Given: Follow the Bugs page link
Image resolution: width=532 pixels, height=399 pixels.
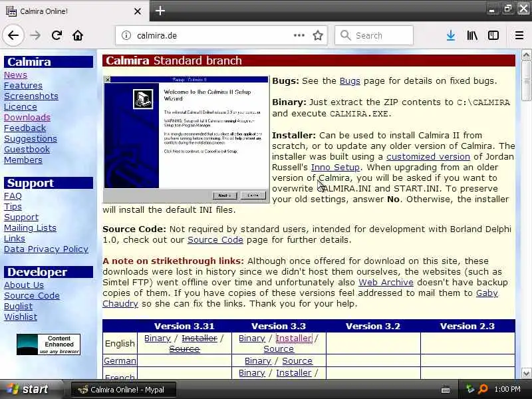Looking at the screenshot, I should [x=350, y=81].
